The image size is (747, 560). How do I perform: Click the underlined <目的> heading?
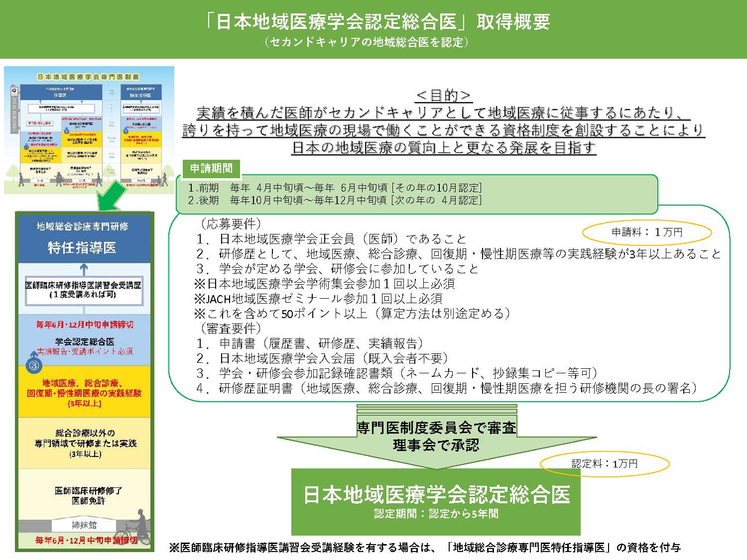(443, 95)
